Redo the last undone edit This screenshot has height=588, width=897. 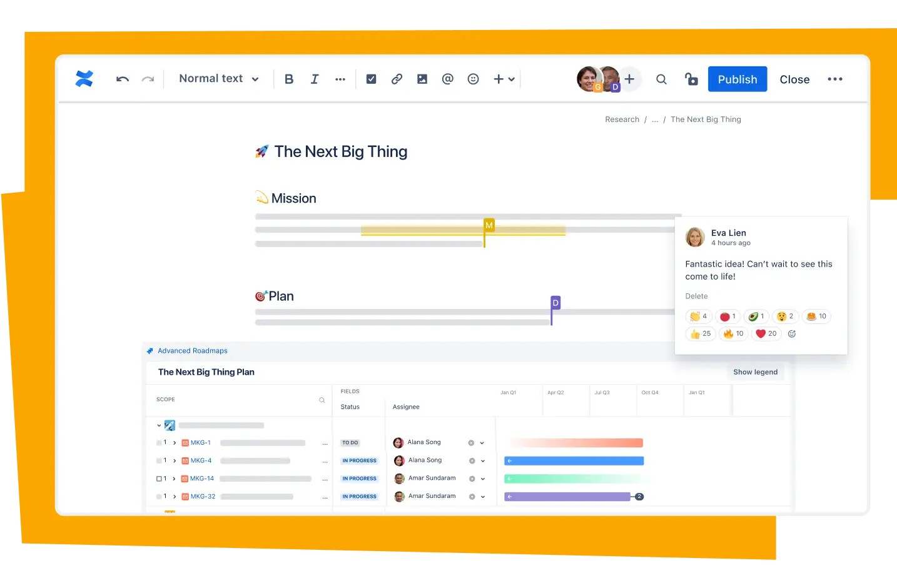point(148,79)
